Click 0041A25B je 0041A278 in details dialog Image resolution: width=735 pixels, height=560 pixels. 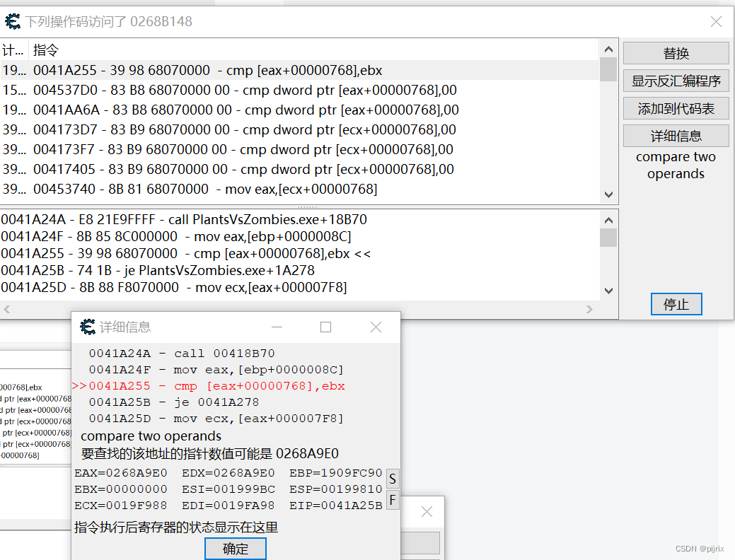(174, 402)
